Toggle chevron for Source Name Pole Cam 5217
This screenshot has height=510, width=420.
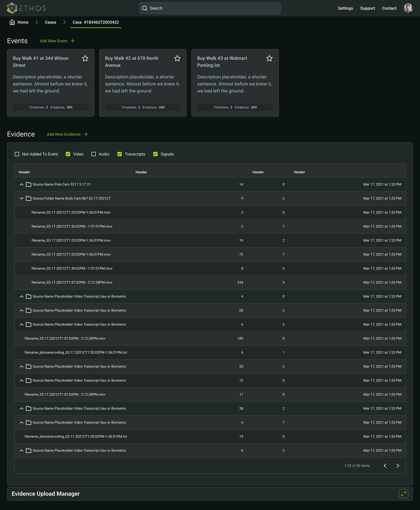pyautogui.click(x=21, y=184)
